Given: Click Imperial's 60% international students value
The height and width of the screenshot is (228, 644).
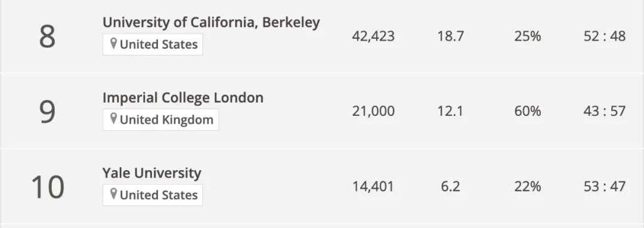Looking at the screenshot, I should (x=528, y=112).
